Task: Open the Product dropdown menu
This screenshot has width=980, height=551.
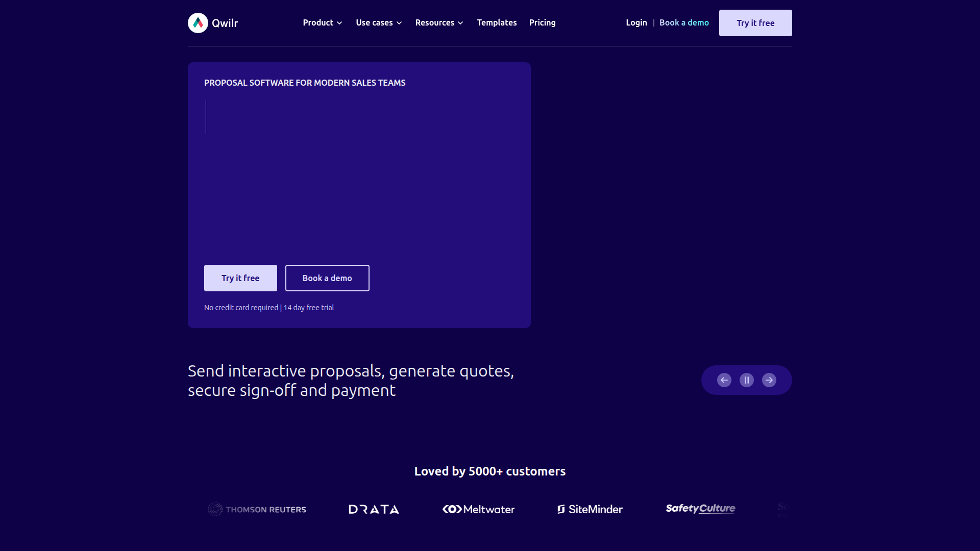Action: (x=323, y=22)
